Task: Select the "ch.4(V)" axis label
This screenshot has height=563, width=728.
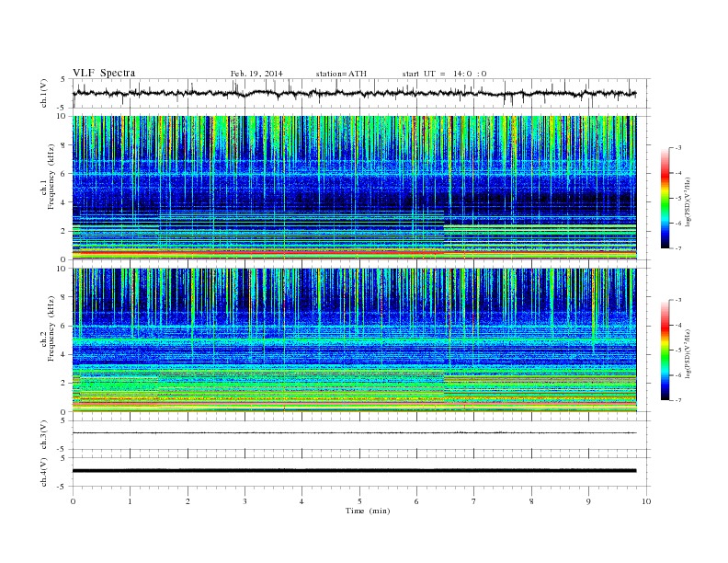Action: [x=44, y=472]
